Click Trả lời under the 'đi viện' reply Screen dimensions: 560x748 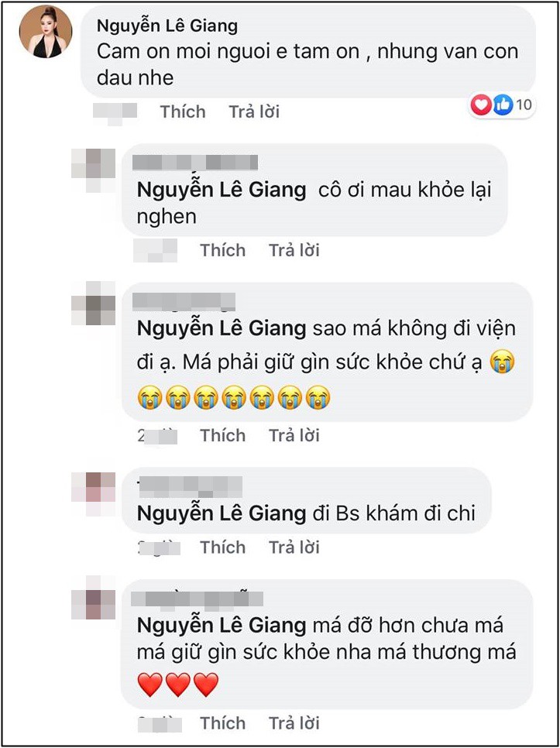(x=294, y=435)
